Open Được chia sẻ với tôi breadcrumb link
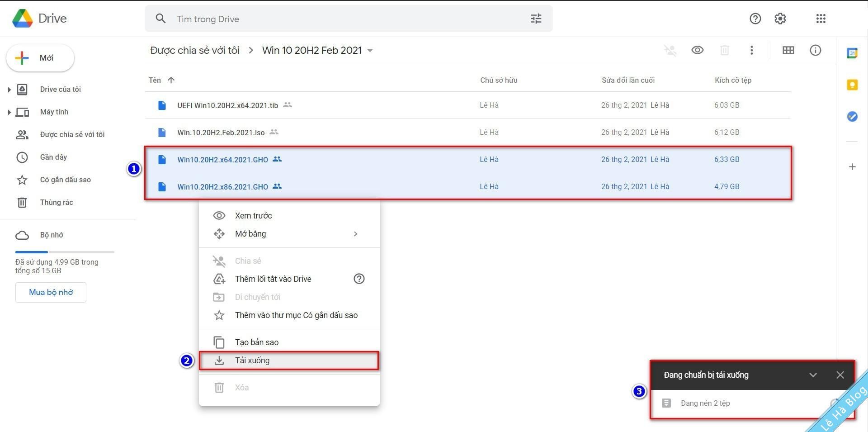The height and width of the screenshot is (432, 868). pos(194,50)
